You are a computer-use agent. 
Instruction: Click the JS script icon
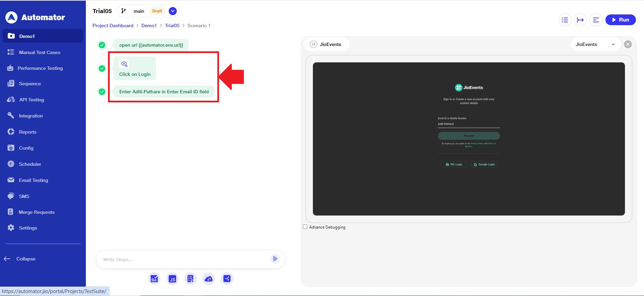coord(172,279)
